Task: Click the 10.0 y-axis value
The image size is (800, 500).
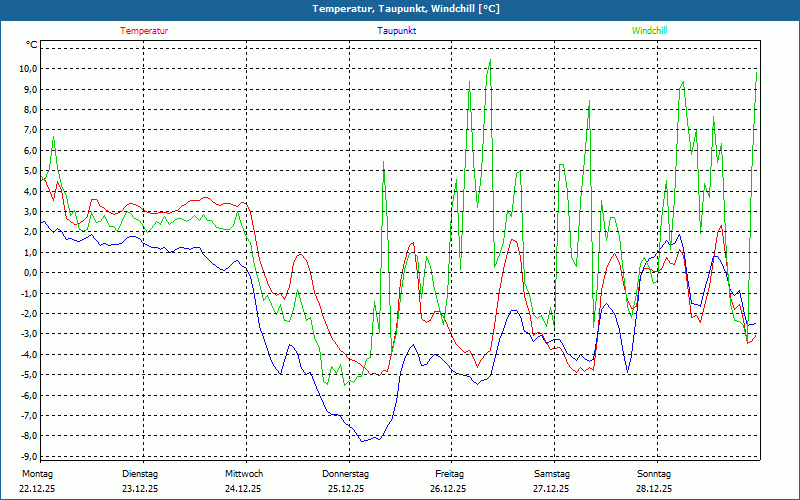Action: [x=26, y=69]
